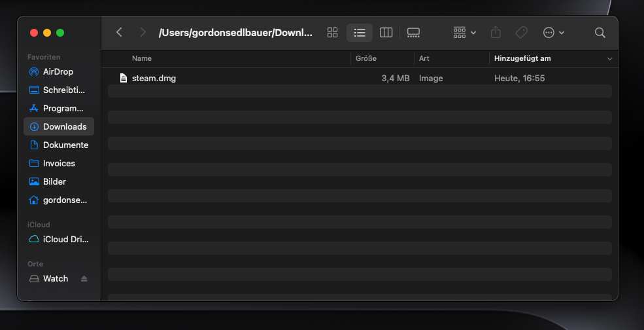Click the folder path title
Image resolution: width=644 pixels, height=330 pixels.
click(235, 33)
